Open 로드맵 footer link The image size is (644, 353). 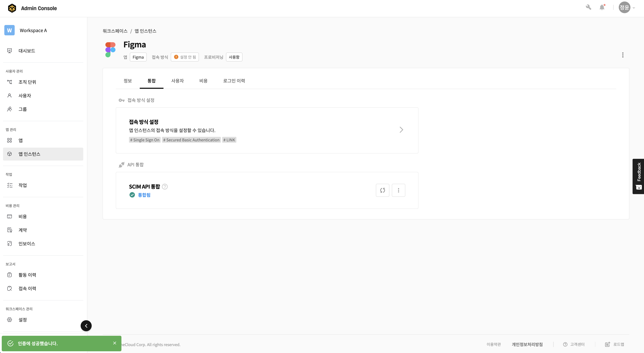(615, 345)
